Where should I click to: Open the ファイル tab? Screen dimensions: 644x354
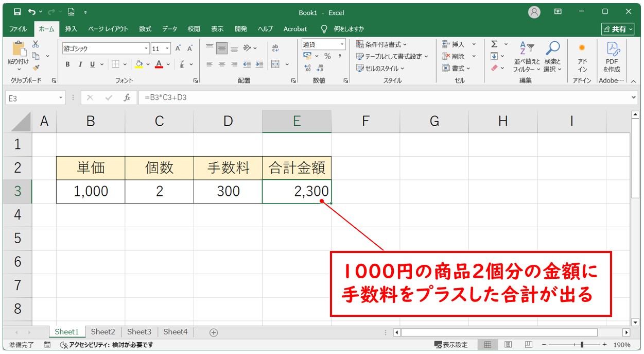[19, 29]
